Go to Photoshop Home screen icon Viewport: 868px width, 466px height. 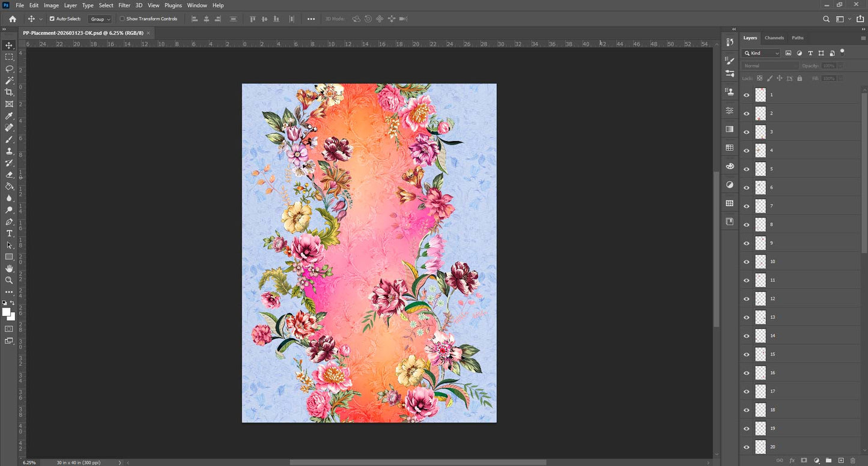13,19
